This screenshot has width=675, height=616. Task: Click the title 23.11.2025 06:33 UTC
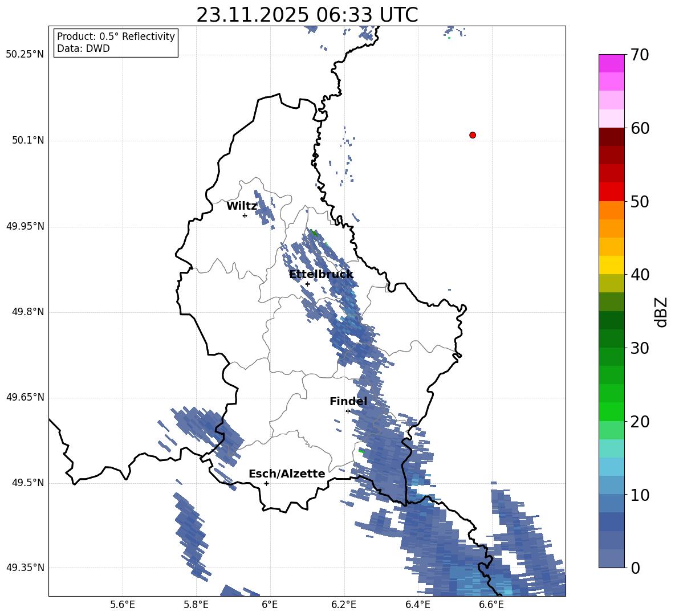[x=307, y=15]
